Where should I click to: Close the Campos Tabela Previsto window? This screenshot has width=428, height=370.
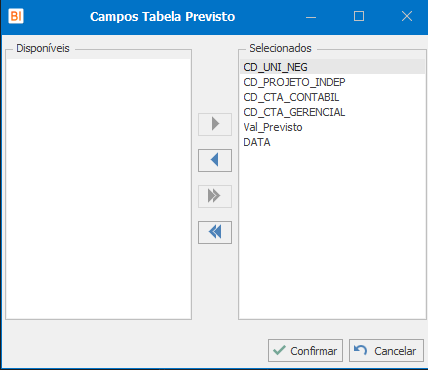pos(407,16)
